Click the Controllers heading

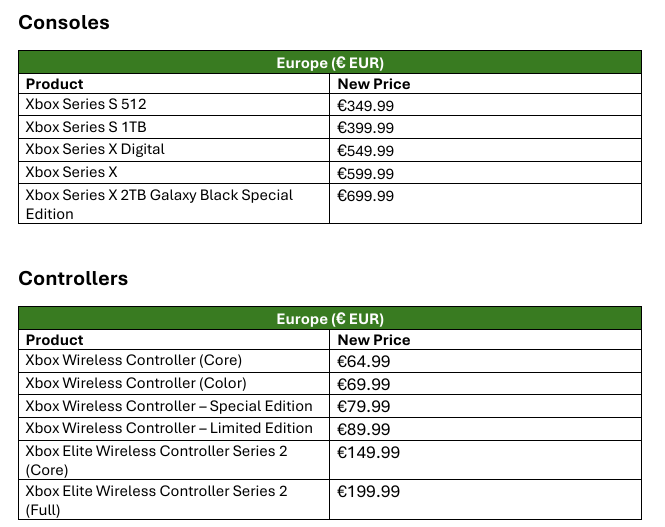pyautogui.click(x=73, y=279)
